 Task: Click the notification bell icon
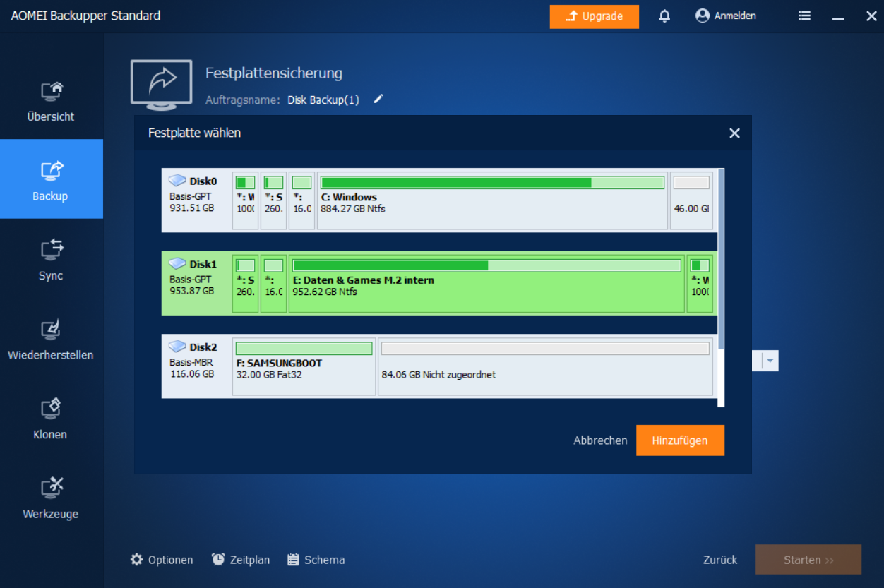[x=664, y=16]
